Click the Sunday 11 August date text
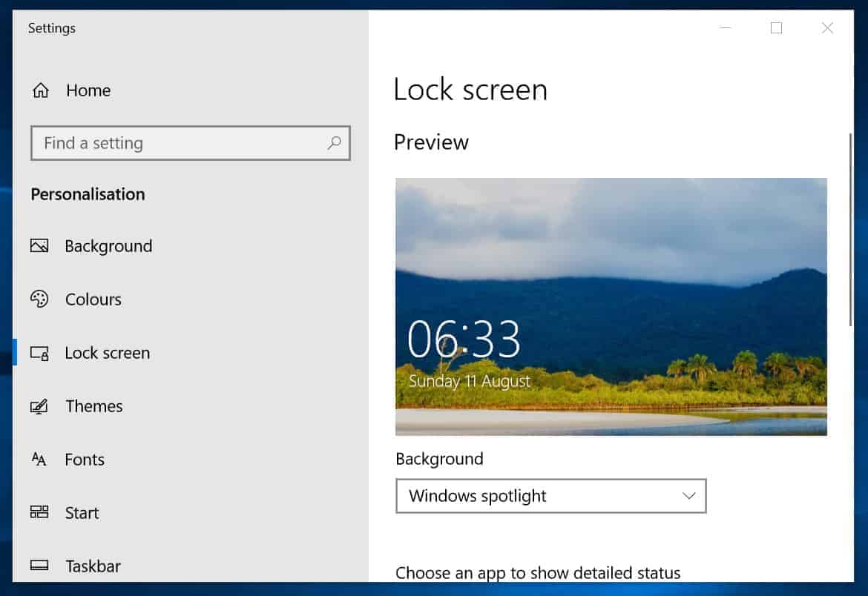Screen dimensions: 868x596 click(x=469, y=381)
